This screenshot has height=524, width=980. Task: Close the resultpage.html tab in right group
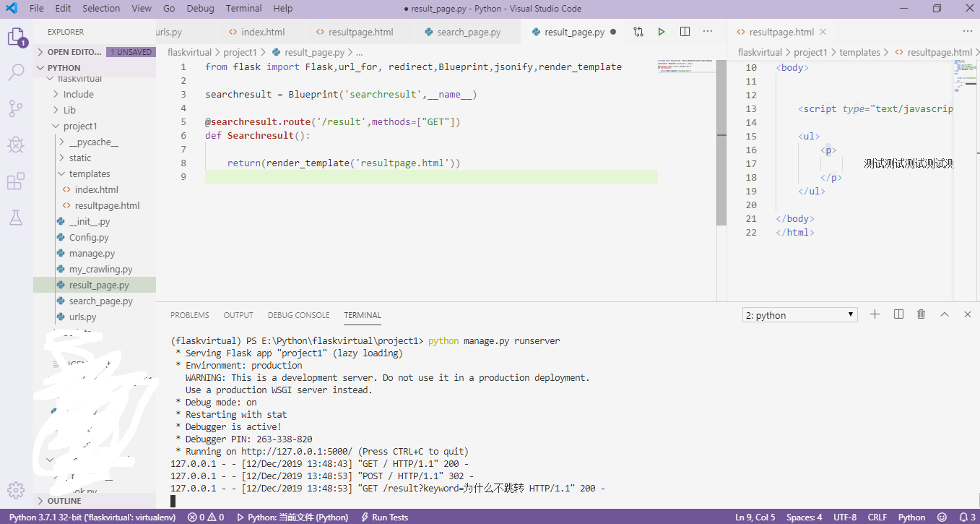pos(823,32)
